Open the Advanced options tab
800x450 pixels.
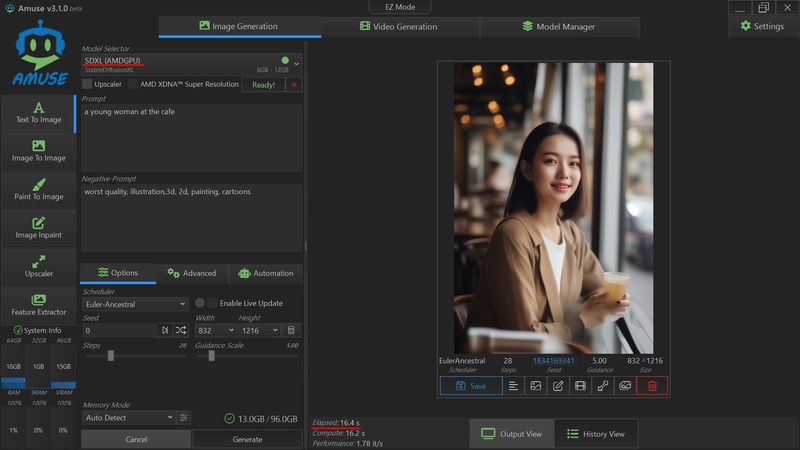tap(192, 273)
